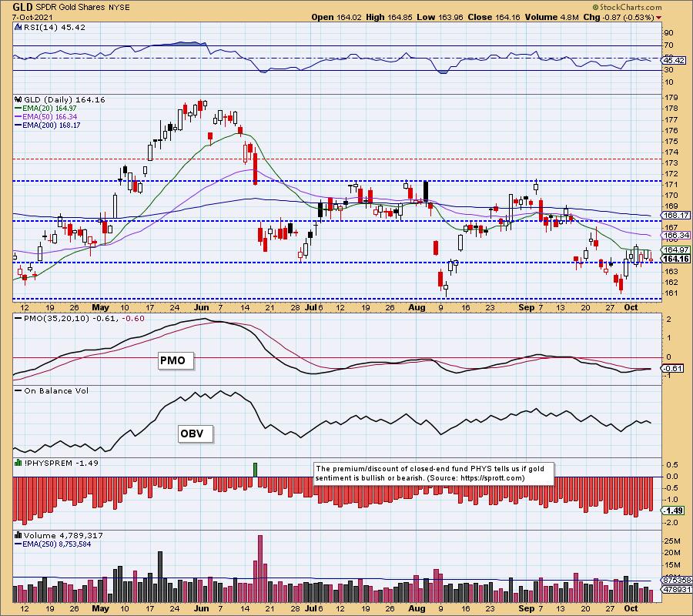Click the Low 163.96 value

[x=440, y=17]
